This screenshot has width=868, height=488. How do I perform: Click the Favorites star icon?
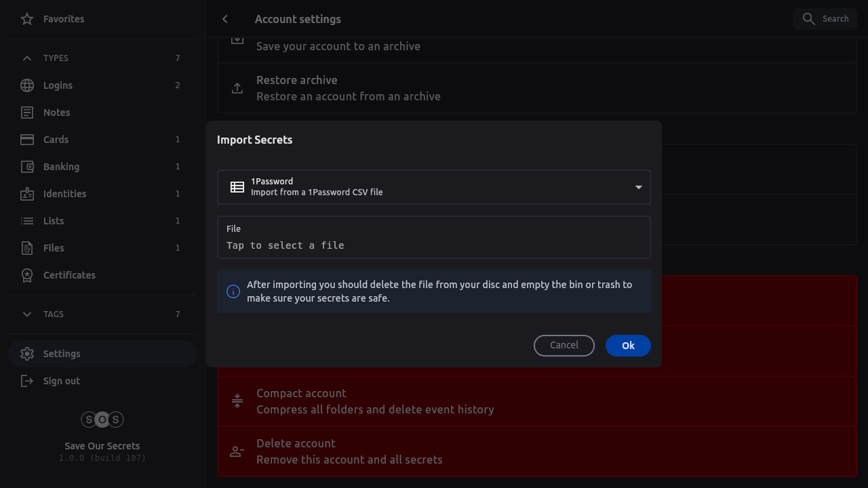click(27, 19)
